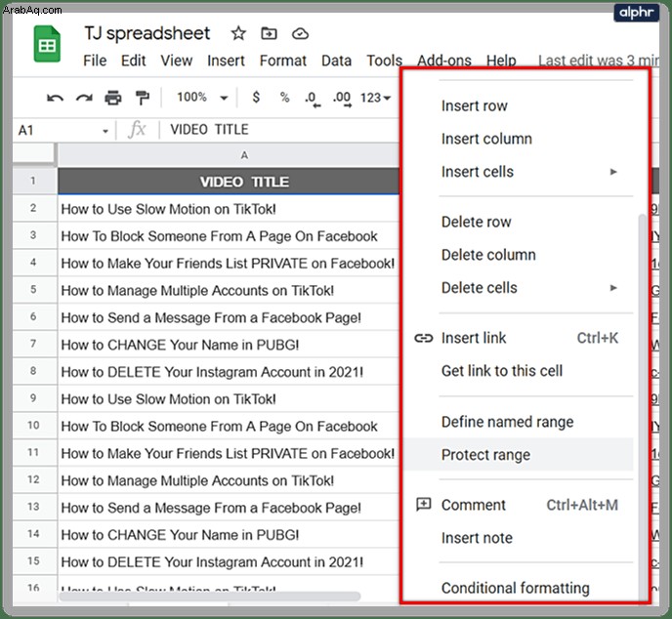Format as currency with dollar sign
672x619 pixels.
click(256, 98)
